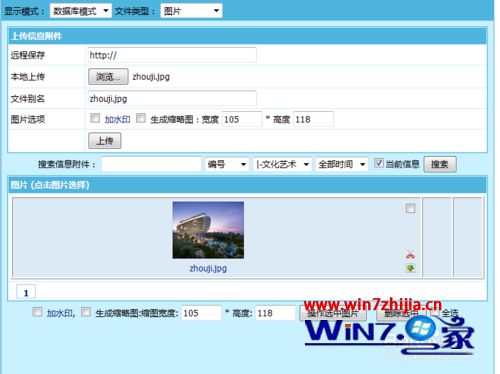
Task: Click the scissors icon beside the zhouji.jpg thumbnail
Action: coord(410,255)
